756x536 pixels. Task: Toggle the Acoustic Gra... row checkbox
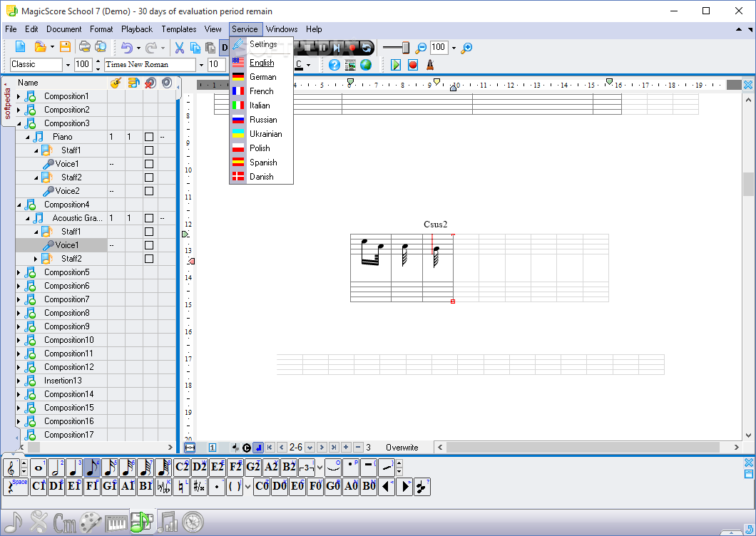click(149, 218)
